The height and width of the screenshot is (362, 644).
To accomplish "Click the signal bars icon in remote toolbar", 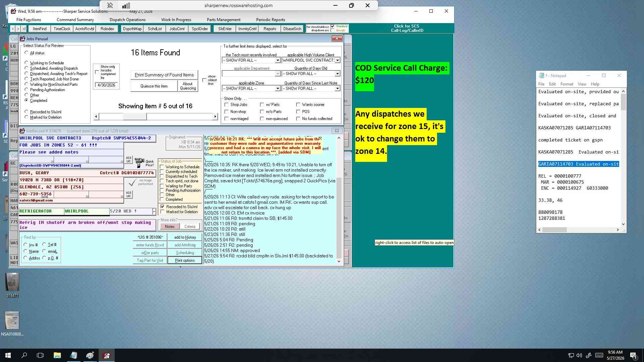I will 126,5.
